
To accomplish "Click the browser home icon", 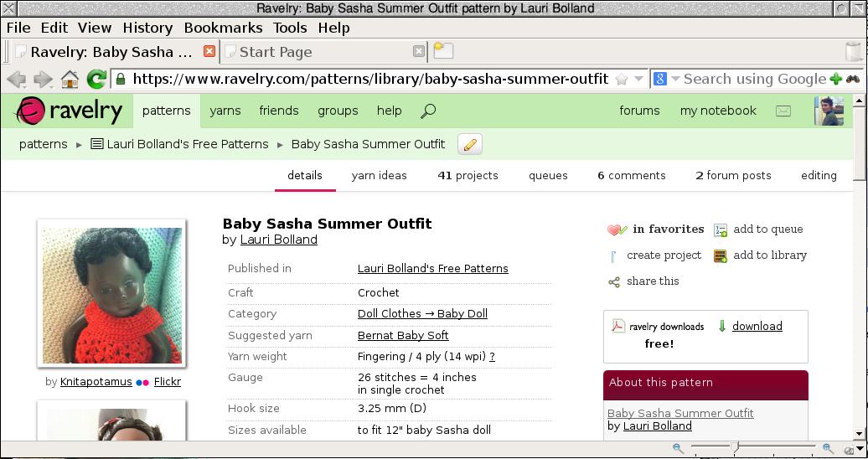I will coord(70,80).
